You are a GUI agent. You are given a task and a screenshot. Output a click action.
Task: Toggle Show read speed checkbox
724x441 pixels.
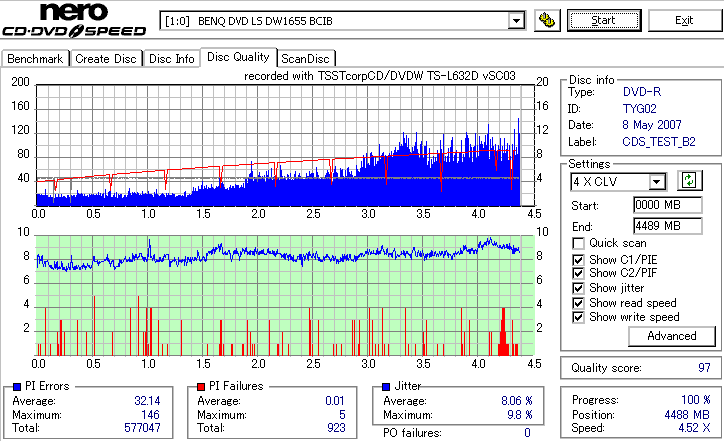(x=578, y=303)
